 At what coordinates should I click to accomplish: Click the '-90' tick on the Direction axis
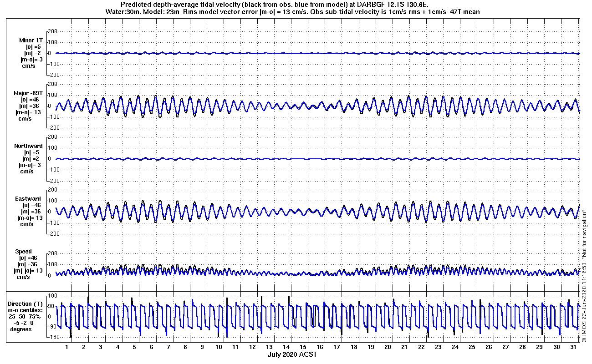(51, 327)
